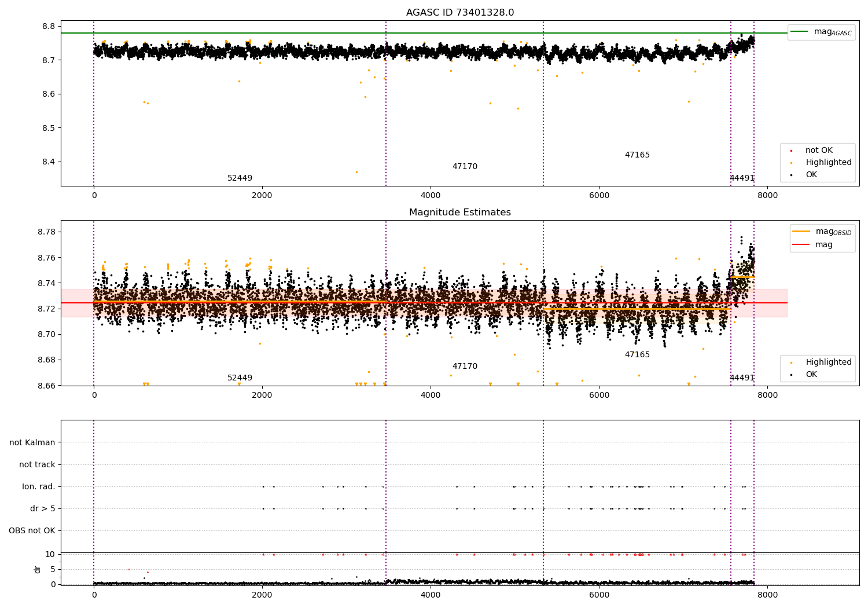Click the 2000 x-axis tick under the top plot
Screen dimensions: 868x608
pos(262,196)
